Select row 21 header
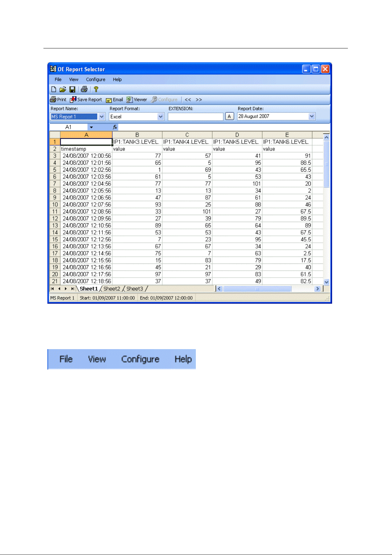The width and height of the screenshot is (392, 555). click(55, 281)
